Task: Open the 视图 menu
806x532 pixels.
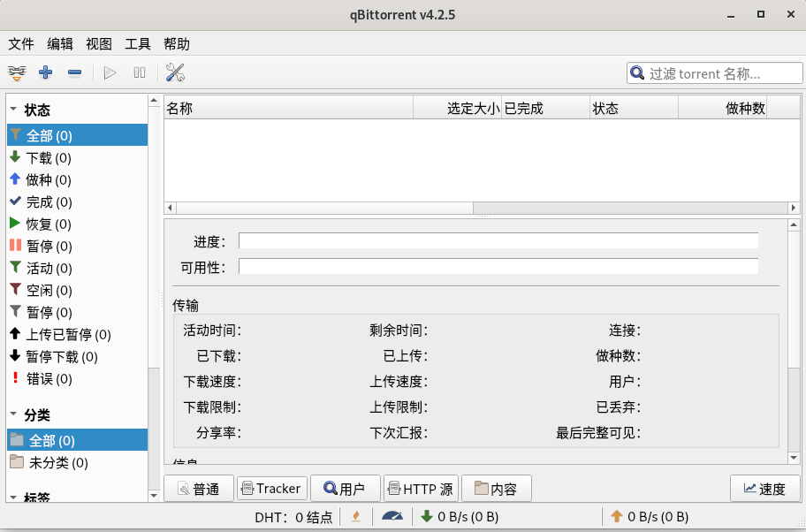Action: [99, 44]
